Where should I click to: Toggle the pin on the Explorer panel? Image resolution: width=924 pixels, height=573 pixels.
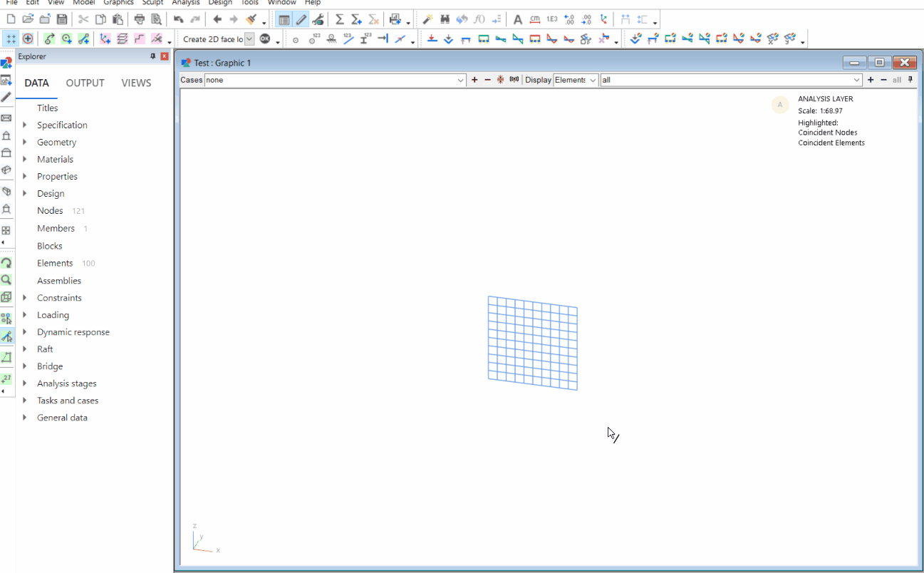[x=152, y=56]
